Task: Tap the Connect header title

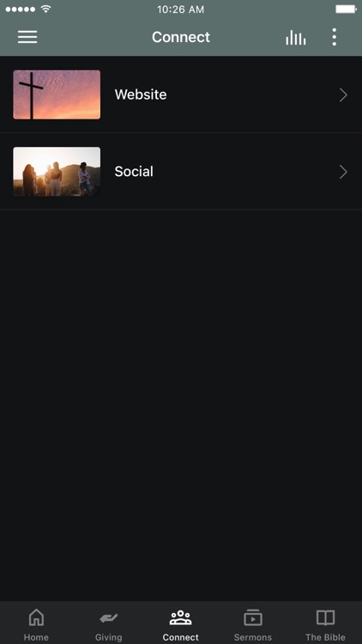Action: [x=181, y=37]
